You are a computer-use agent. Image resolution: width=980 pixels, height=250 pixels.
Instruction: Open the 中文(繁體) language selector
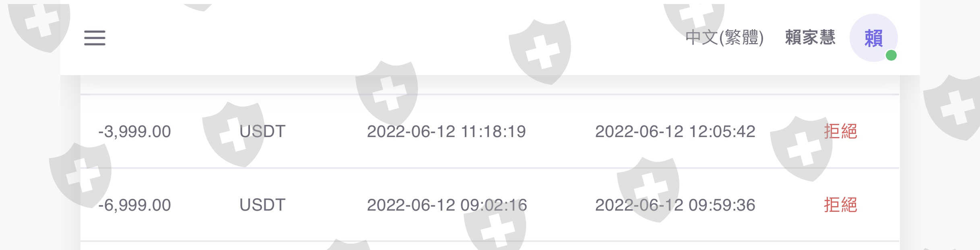724,38
